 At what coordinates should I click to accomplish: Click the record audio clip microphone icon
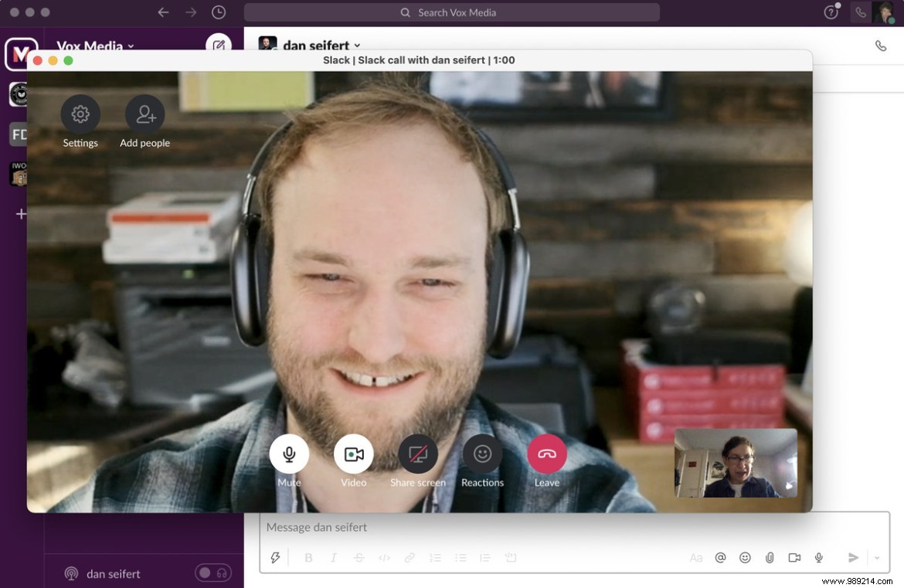(819, 557)
